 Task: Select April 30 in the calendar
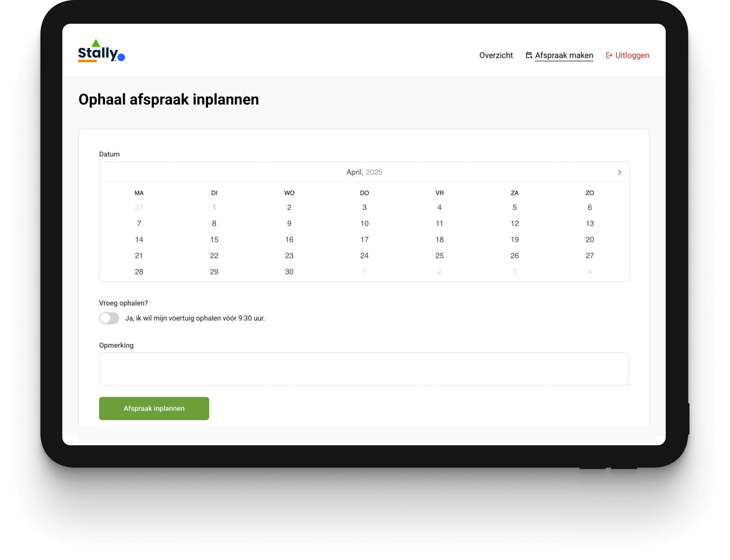289,272
